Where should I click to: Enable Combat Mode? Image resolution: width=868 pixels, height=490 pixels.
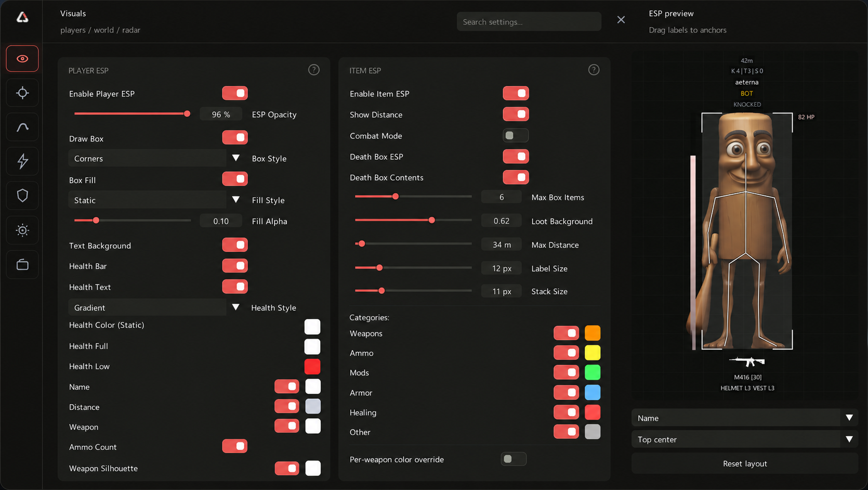pyautogui.click(x=516, y=135)
